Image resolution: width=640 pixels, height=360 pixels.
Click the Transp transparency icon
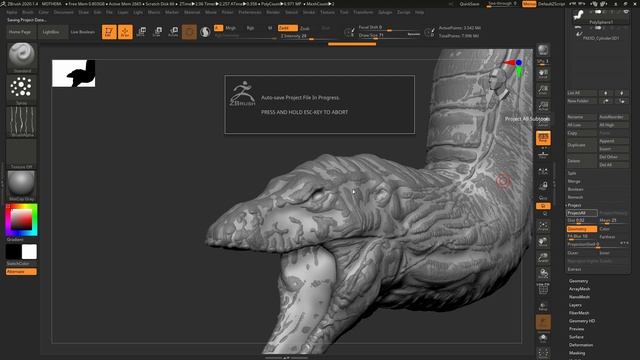(x=543, y=306)
